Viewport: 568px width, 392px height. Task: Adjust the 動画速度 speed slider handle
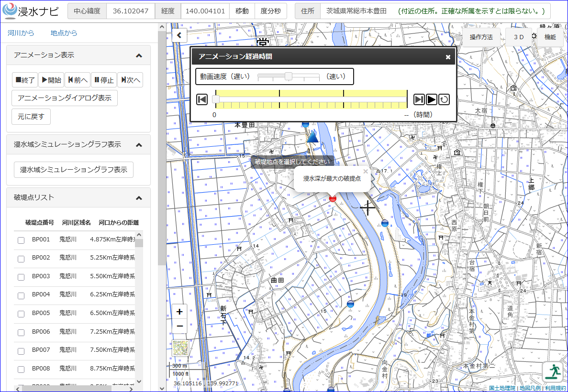tap(289, 76)
